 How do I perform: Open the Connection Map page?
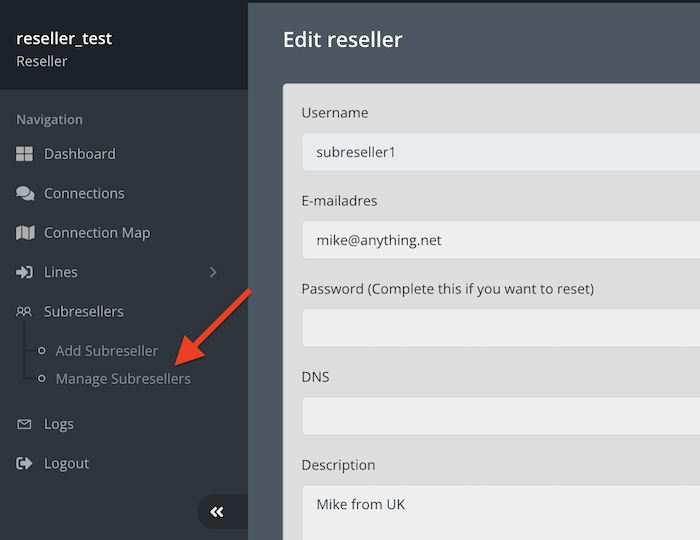tap(97, 233)
